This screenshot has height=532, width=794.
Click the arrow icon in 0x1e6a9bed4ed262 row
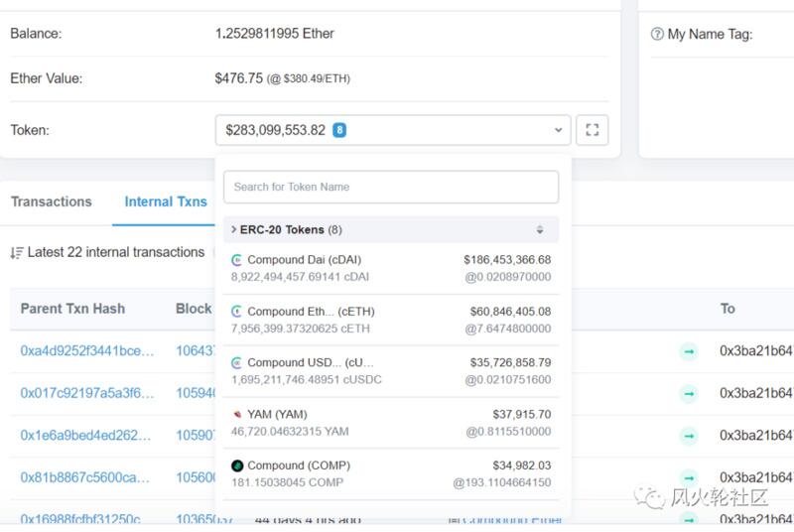pyautogui.click(x=689, y=436)
